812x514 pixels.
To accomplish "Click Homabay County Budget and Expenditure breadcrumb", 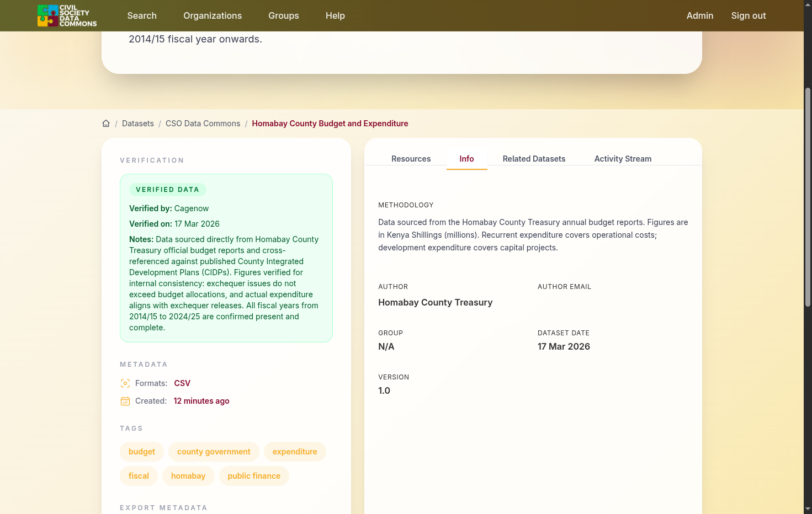I will (330, 124).
